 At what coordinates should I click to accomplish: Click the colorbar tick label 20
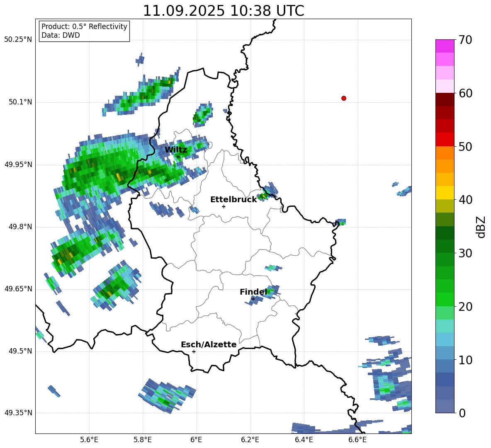(x=465, y=307)
